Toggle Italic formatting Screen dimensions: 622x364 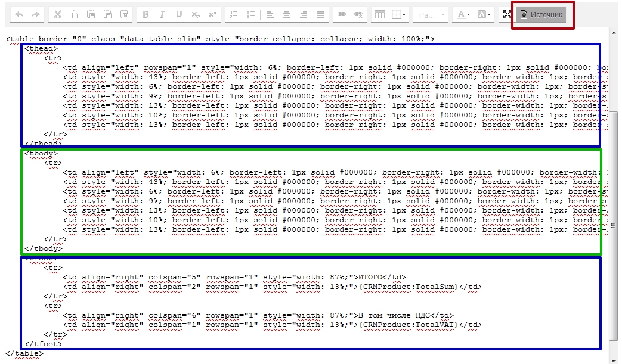pos(163,14)
